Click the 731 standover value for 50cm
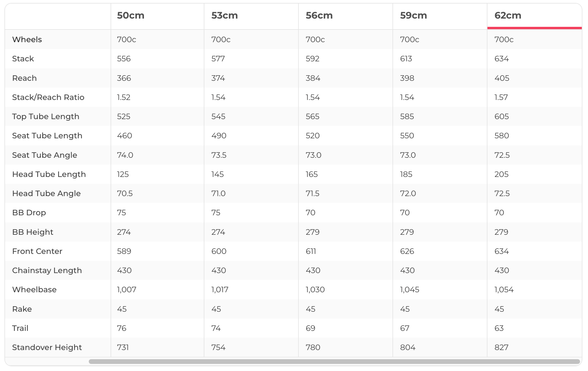Screen dimensions: 588x371 click(123, 347)
